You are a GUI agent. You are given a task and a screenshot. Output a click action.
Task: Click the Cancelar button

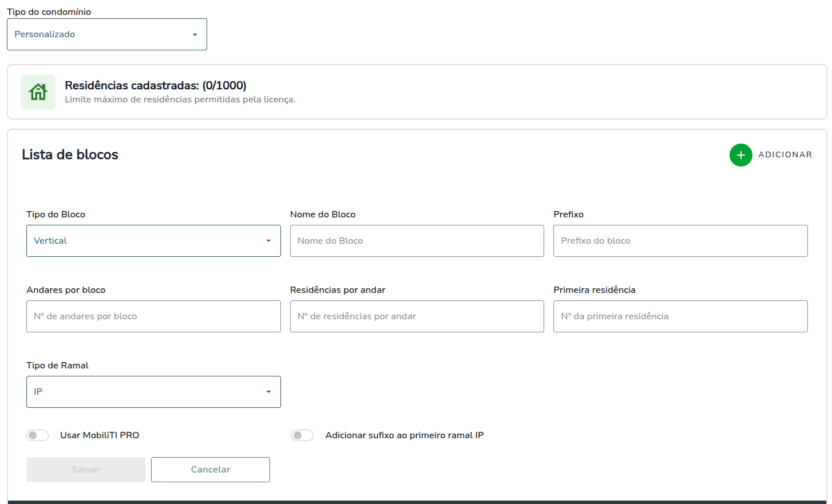(211, 470)
